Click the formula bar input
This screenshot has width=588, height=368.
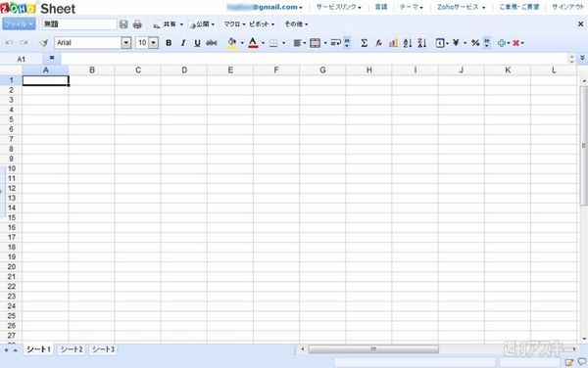(315, 59)
